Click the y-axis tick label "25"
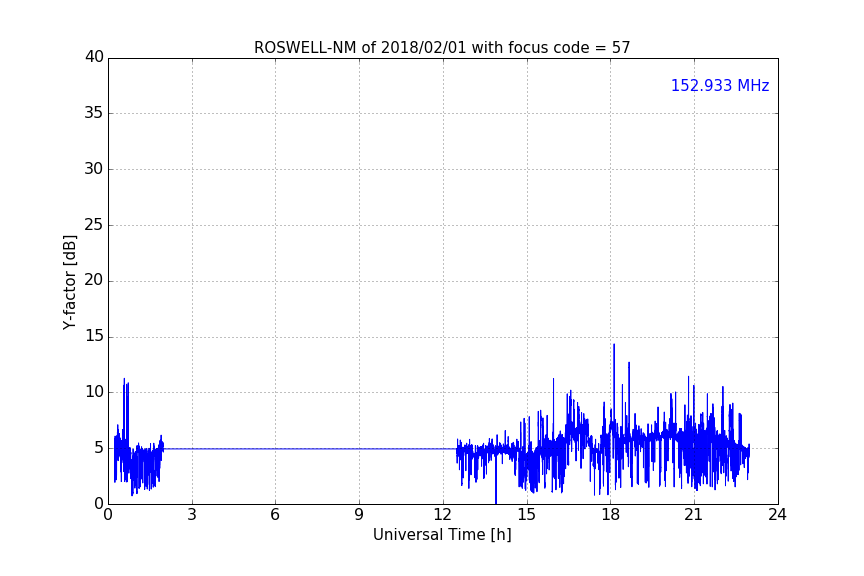 pyautogui.click(x=94, y=225)
